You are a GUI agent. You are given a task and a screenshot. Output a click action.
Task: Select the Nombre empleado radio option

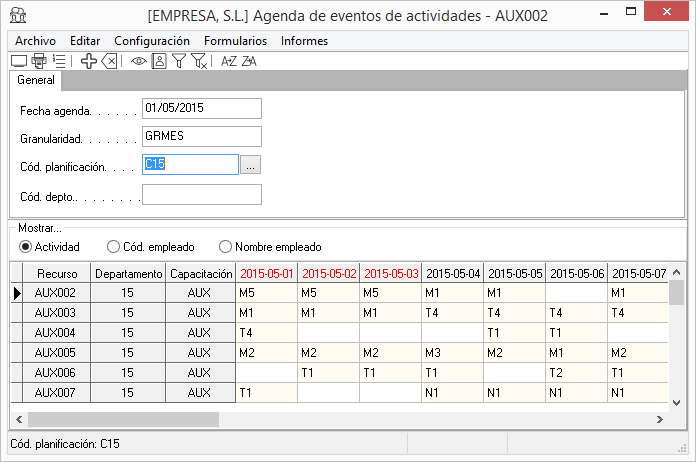(x=225, y=246)
